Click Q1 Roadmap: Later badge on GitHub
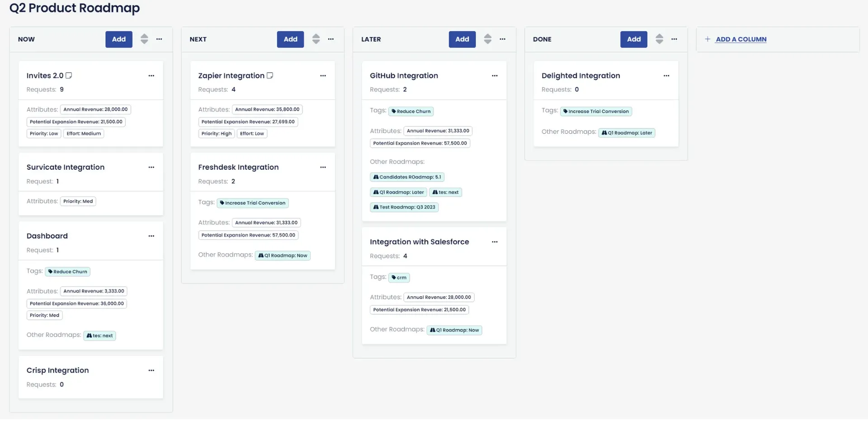Viewport: 868px width, 421px height. coord(398,192)
